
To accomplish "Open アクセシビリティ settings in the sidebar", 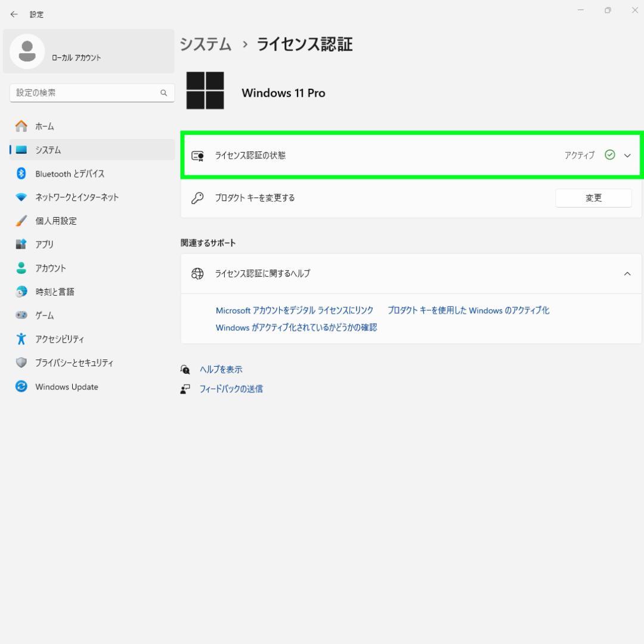I will (x=92, y=339).
